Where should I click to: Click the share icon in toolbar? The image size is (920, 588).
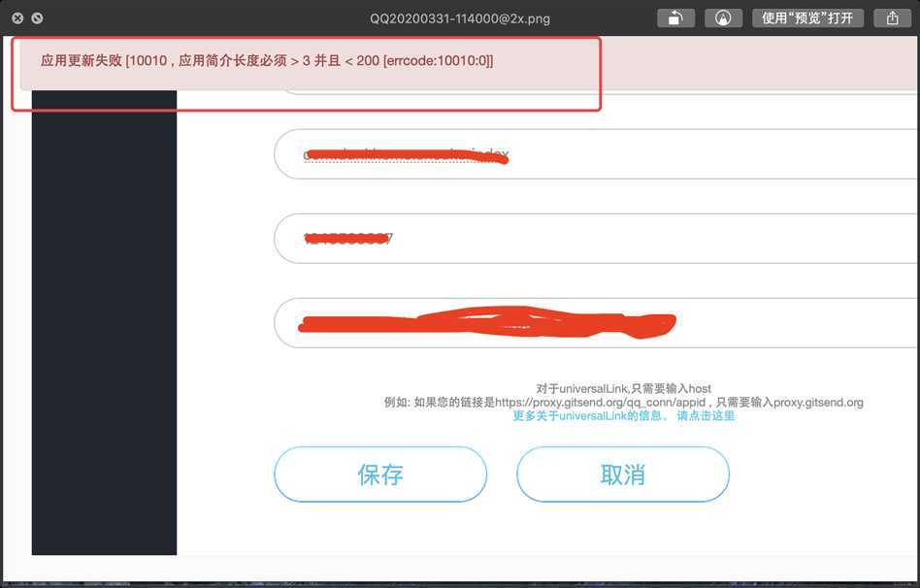[892, 18]
